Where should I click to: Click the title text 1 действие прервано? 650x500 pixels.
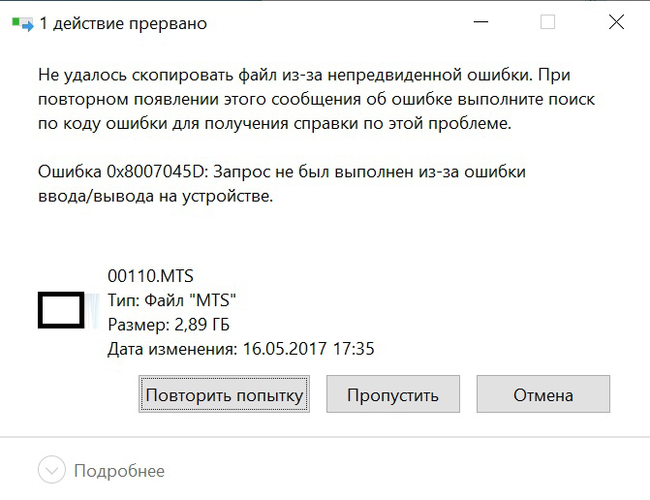coord(123,24)
